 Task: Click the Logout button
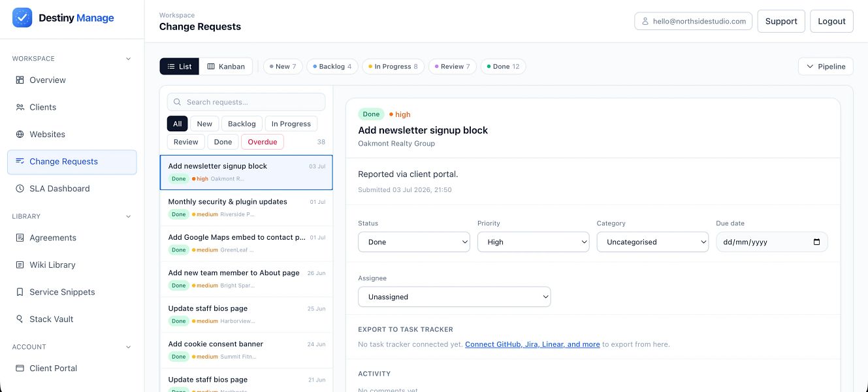click(831, 21)
